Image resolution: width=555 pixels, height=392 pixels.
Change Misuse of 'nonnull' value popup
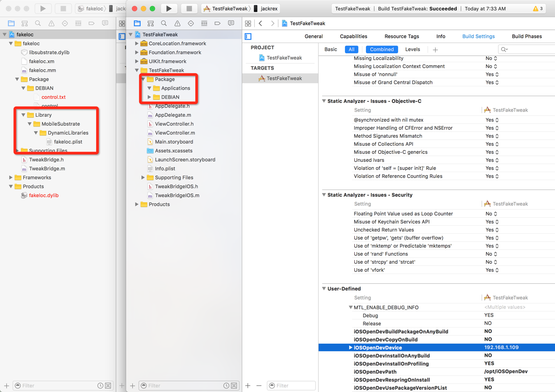point(492,74)
